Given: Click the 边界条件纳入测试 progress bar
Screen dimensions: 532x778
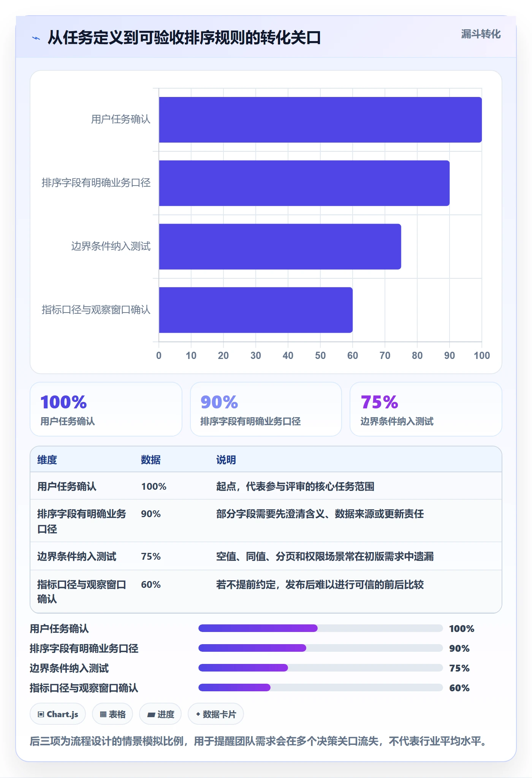Looking at the screenshot, I should click(x=321, y=668).
